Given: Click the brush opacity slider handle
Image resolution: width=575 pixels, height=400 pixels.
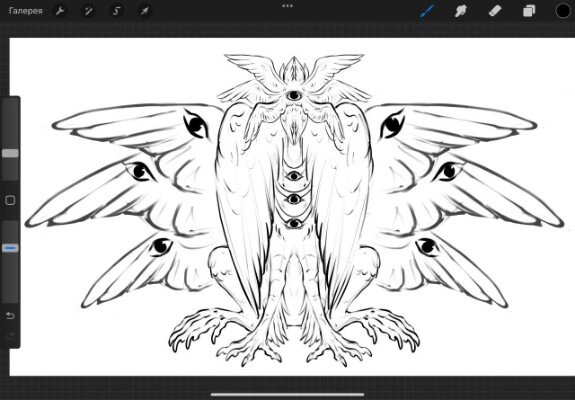Looking at the screenshot, I should pos(10,249).
